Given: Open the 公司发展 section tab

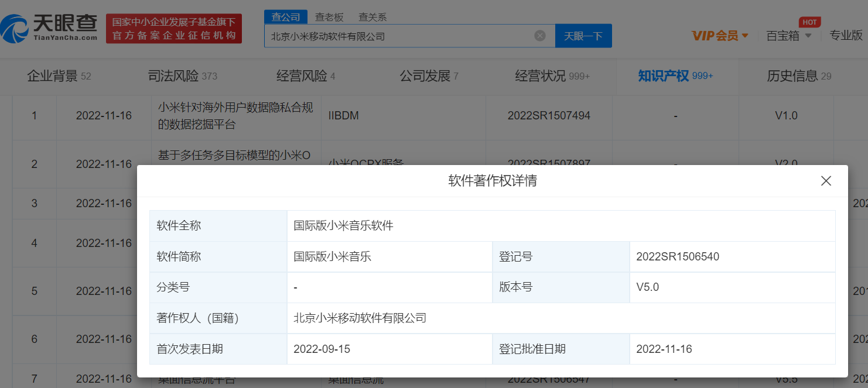Looking at the screenshot, I should tap(429, 76).
